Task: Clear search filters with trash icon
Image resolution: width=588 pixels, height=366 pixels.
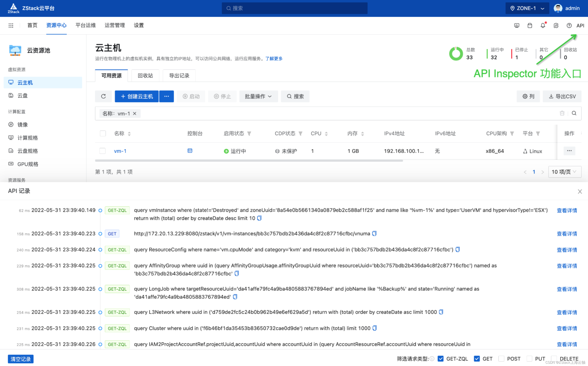Action: point(562,113)
